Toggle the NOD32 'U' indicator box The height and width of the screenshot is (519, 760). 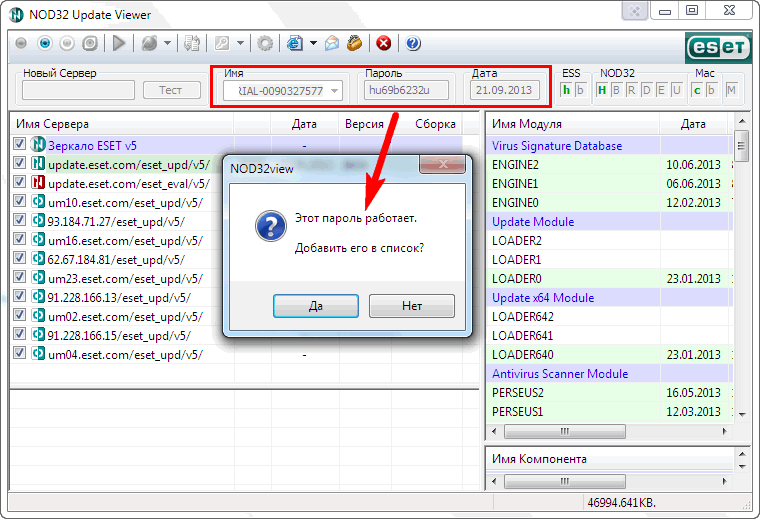[677, 90]
